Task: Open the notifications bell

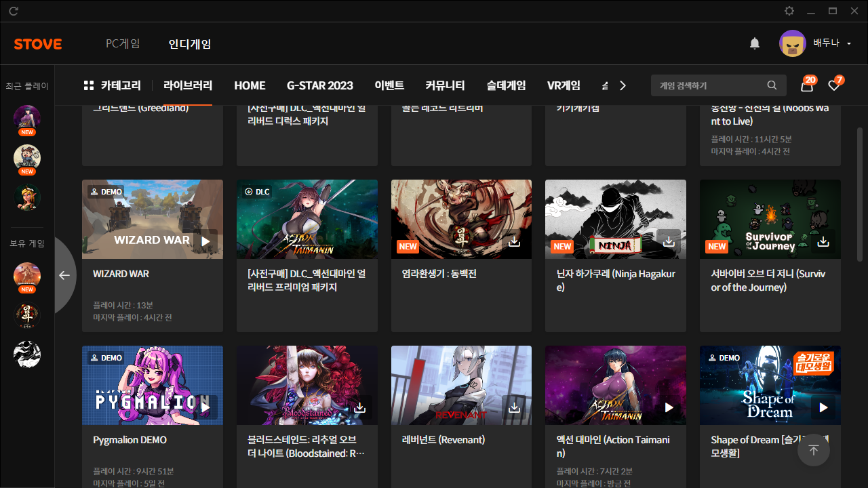Action: coord(755,44)
